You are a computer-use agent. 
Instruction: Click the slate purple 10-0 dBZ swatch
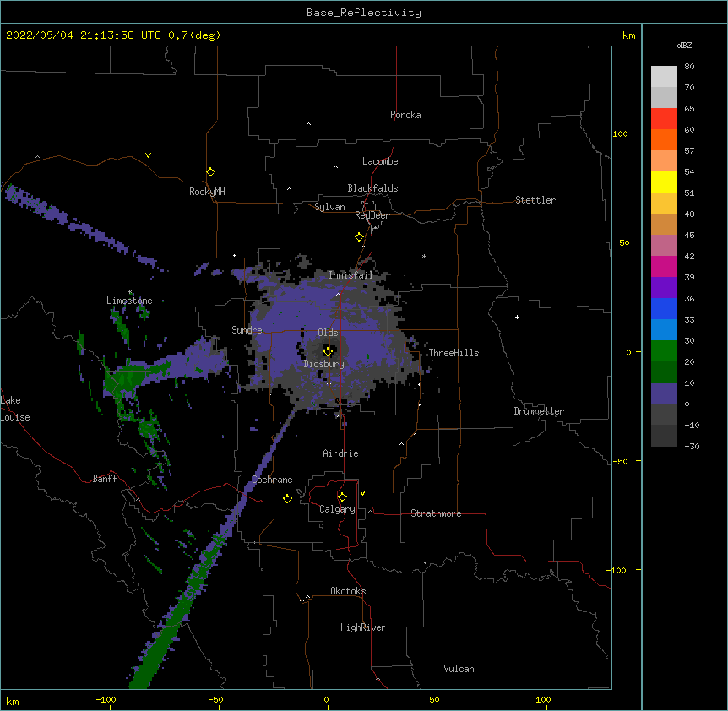[664, 393]
